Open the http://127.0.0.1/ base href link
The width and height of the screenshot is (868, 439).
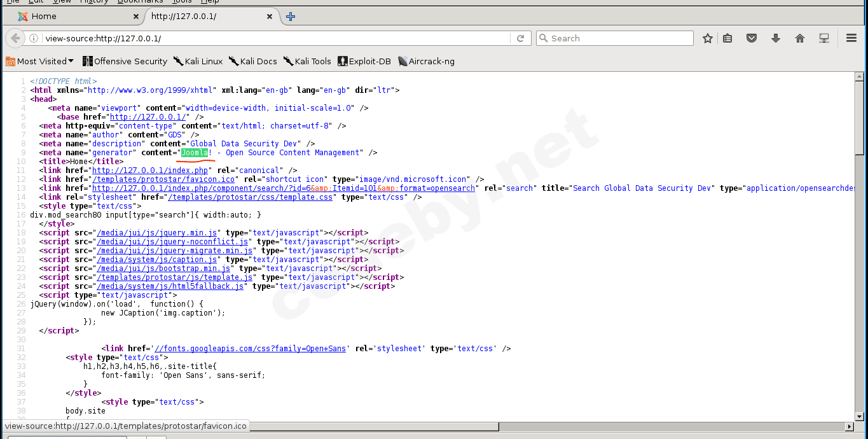[x=148, y=117]
